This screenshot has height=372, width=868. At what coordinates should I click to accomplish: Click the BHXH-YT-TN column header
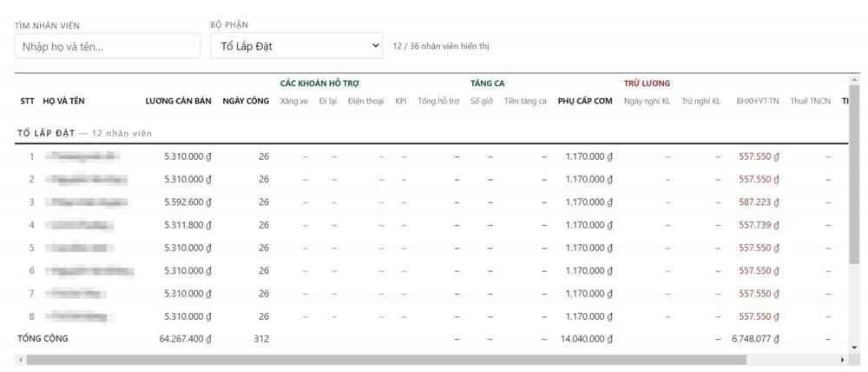757,102
